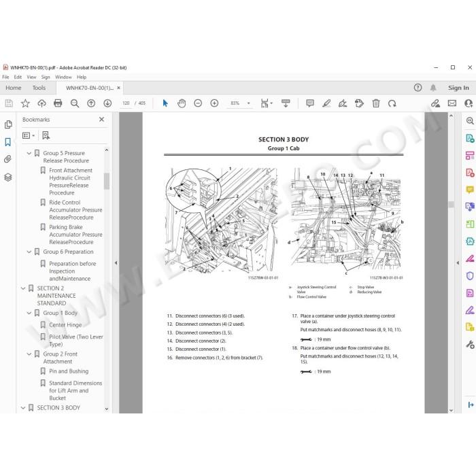Open the Help question mark icon
Image resolution: width=476 pixels, height=476 pixels.
coord(418,88)
